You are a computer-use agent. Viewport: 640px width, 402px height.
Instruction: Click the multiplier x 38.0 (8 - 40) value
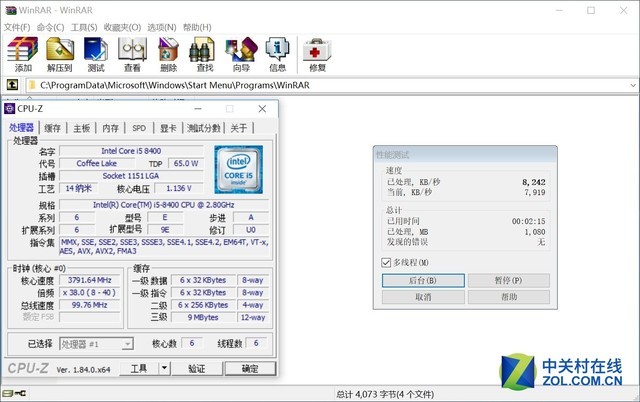point(89,293)
